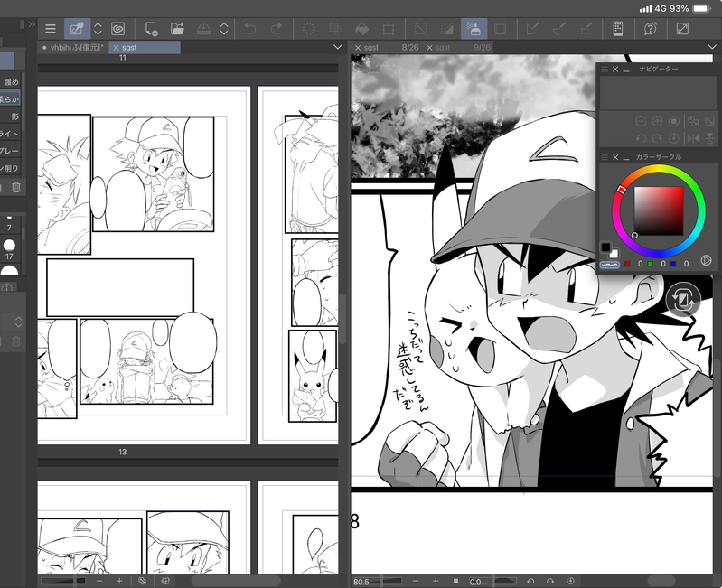Click the Fill bucket icon in toolbar
The image size is (722, 588).
tap(362, 29)
